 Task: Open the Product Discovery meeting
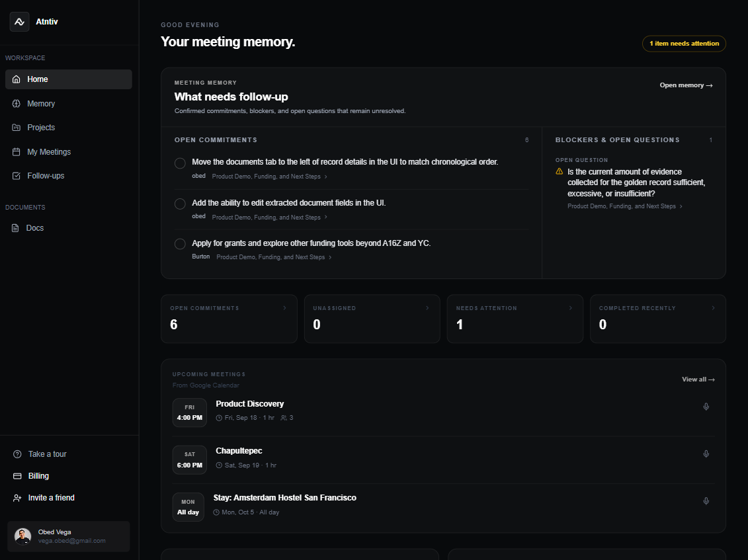249,404
